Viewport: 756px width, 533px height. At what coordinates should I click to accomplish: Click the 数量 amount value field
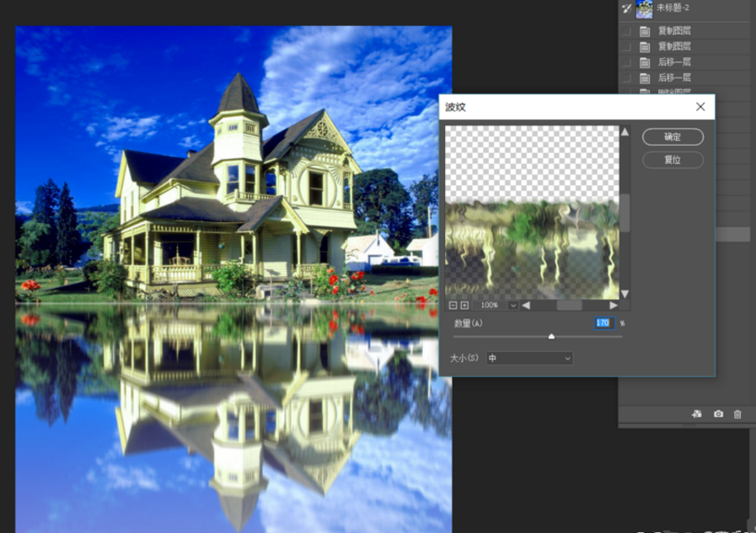604,323
